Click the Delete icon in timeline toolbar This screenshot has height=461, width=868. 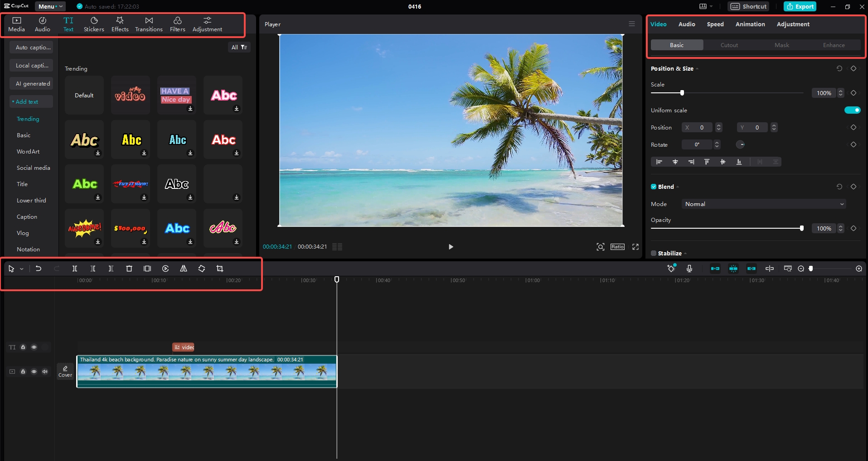pyautogui.click(x=129, y=268)
